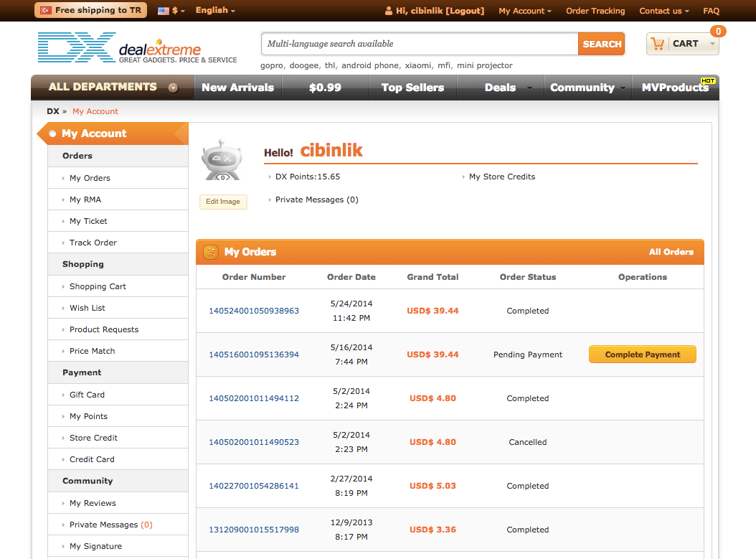Open Price Match in the sidebar

[x=92, y=351]
